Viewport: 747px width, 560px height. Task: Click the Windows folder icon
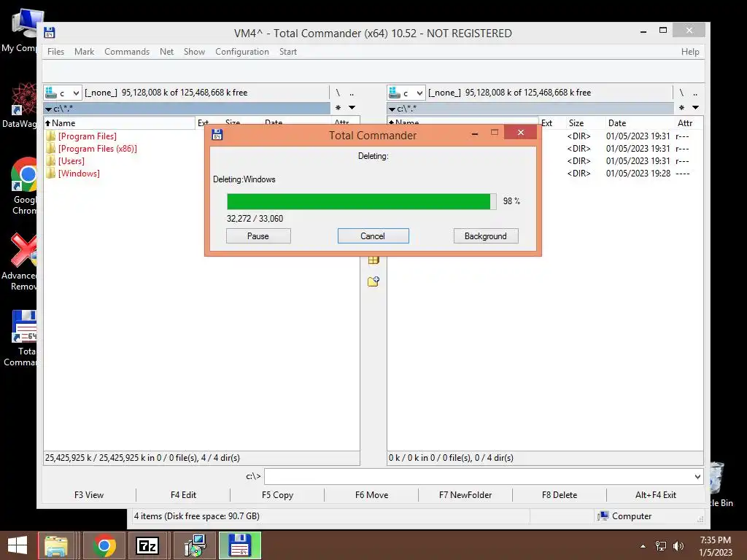[50, 174]
